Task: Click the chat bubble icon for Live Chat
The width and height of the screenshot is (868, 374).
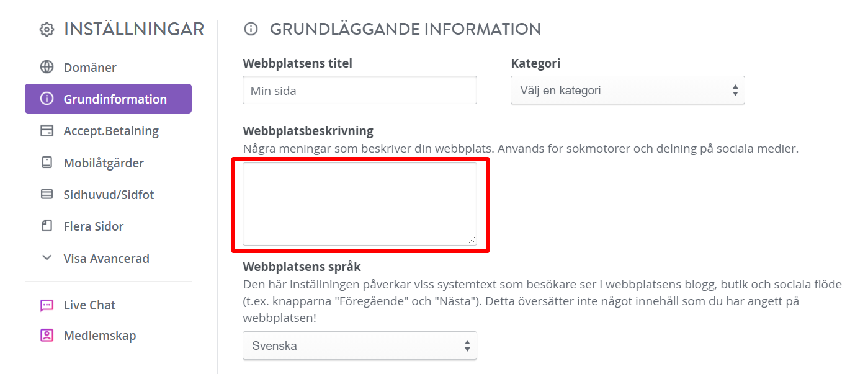Action: [47, 305]
